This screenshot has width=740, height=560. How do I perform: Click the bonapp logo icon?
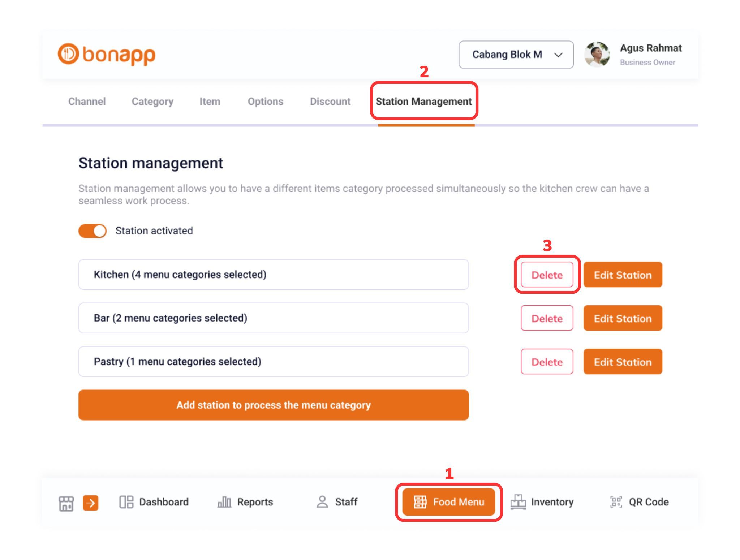click(68, 54)
